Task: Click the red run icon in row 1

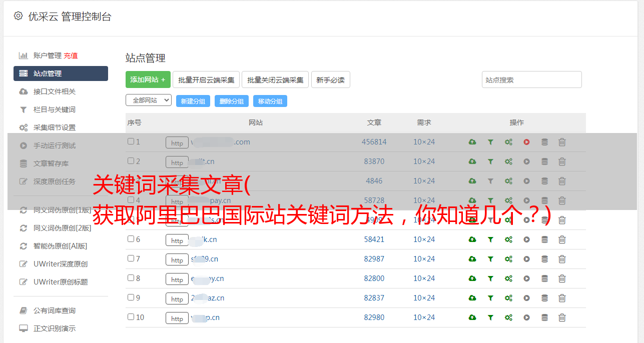Action: pyautogui.click(x=526, y=142)
